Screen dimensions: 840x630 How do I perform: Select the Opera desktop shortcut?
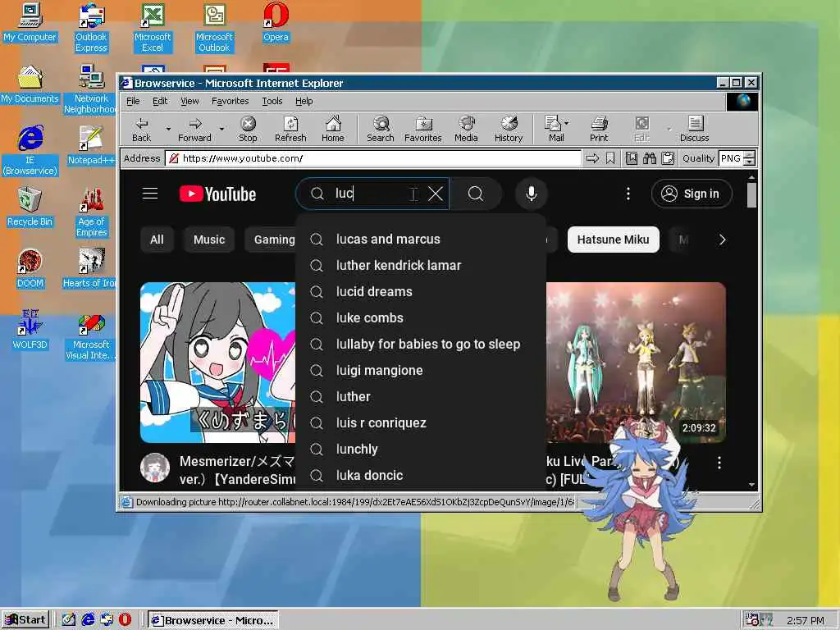[x=276, y=23]
